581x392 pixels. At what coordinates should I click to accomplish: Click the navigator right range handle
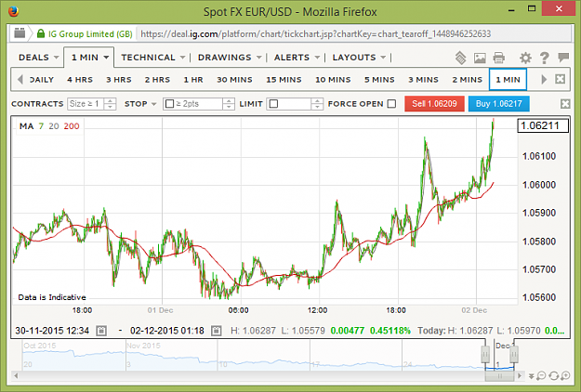tap(514, 354)
